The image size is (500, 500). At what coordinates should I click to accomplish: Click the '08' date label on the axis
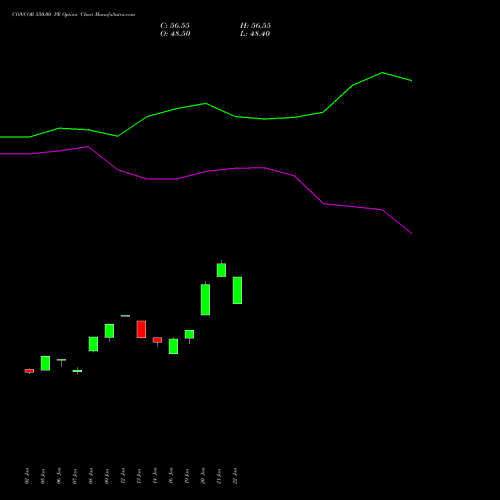tap(91, 476)
